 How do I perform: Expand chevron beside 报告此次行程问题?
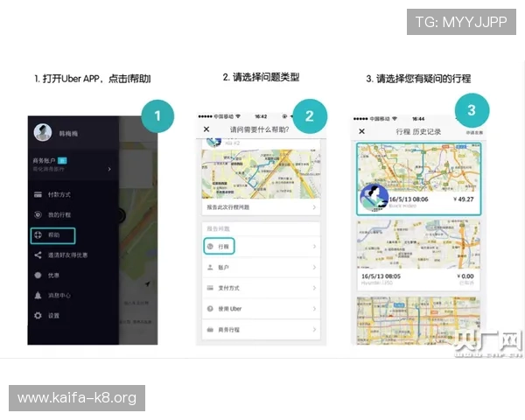pos(314,207)
